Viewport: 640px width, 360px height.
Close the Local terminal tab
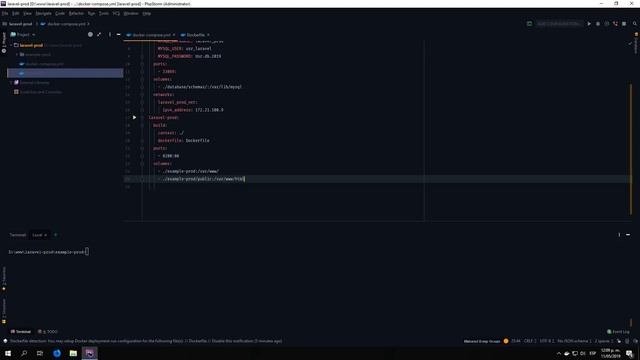tap(45, 235)
